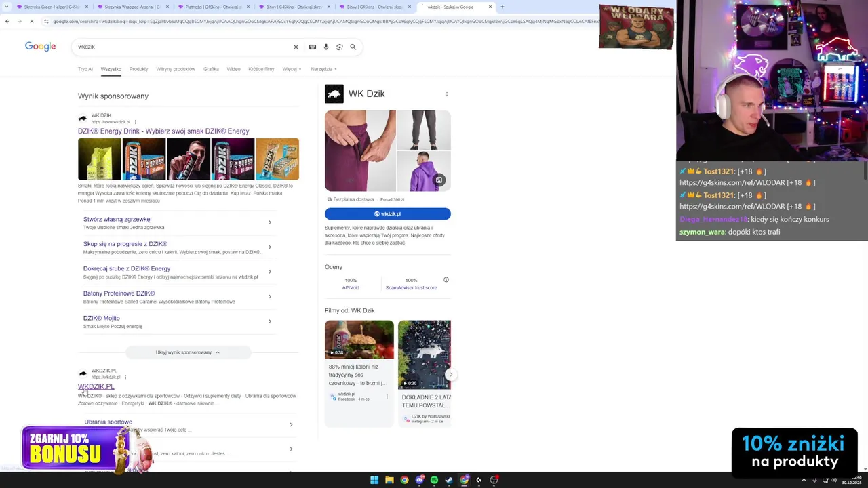Switch to the Witryny produktów tab
868x488 pixels.
point(176,69)
